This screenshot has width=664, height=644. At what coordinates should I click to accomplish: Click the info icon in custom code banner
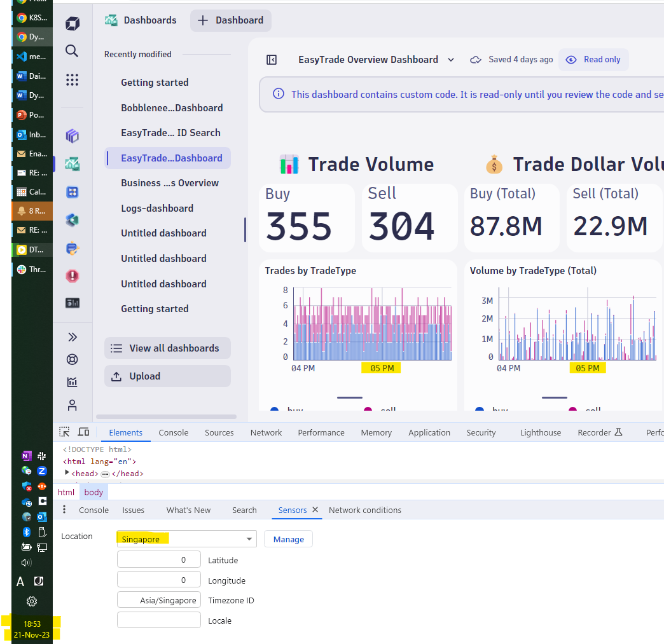(x=278, y=93)
